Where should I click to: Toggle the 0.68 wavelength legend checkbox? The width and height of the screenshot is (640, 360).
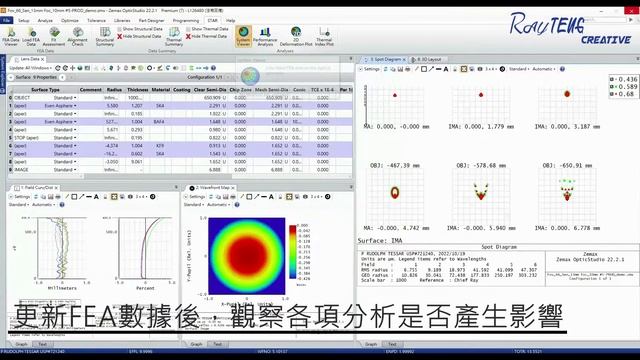pyautogui.click(x=612, y=94)
